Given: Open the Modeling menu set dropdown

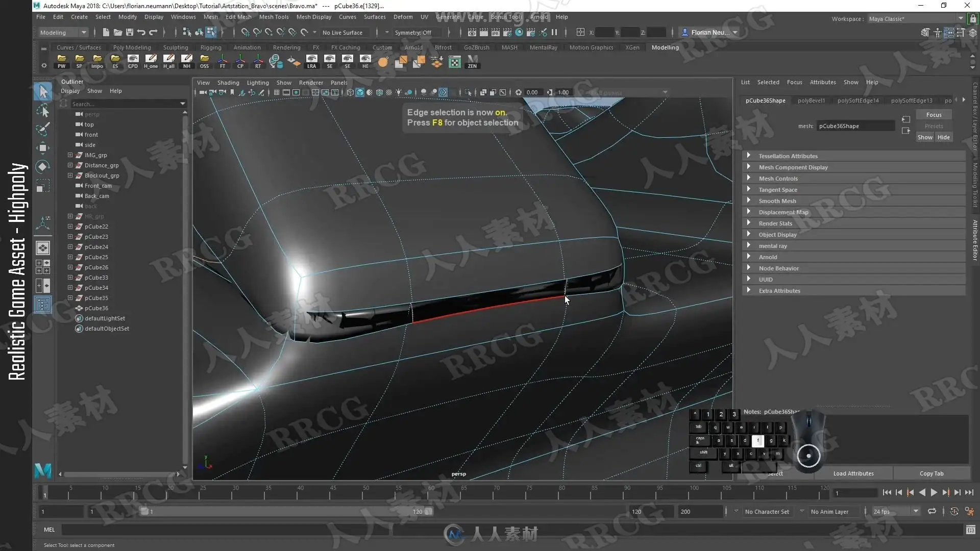Looking at the screenshot, I should [x=63, y=32].
